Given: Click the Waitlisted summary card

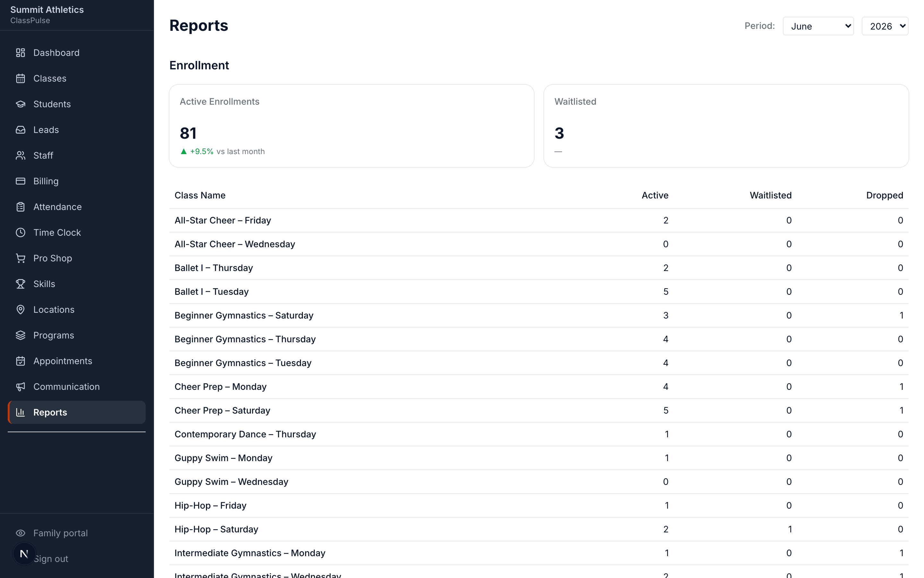Looking at the screenshot, I should click(x=726, y=126).
